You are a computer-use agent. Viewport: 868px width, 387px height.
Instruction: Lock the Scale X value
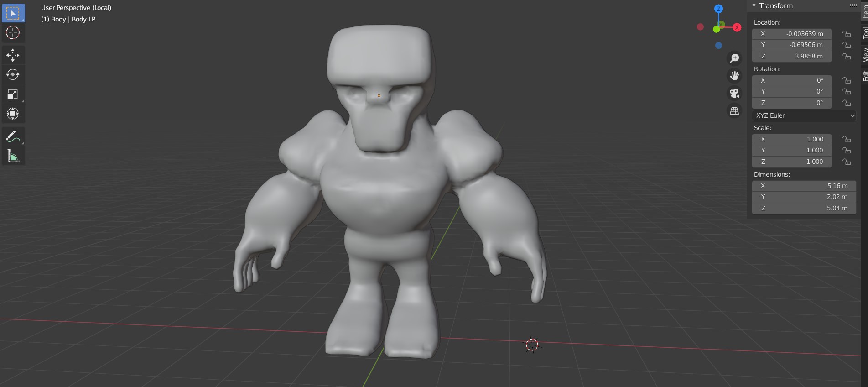847,139
